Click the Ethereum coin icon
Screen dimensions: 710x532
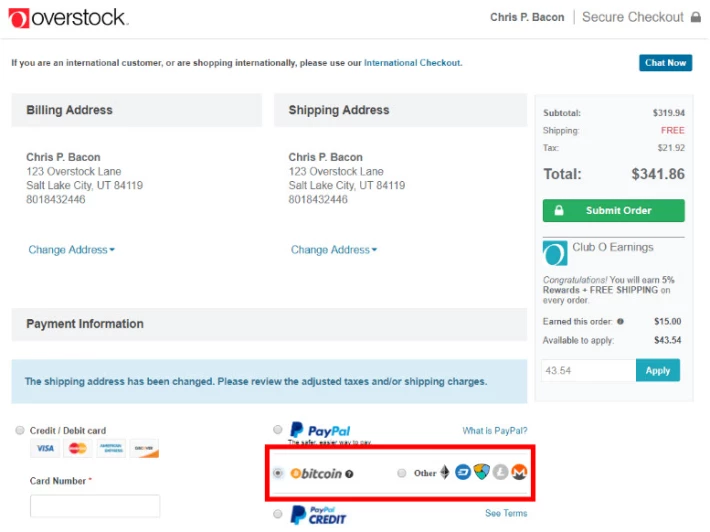click(x=445, y=472)
